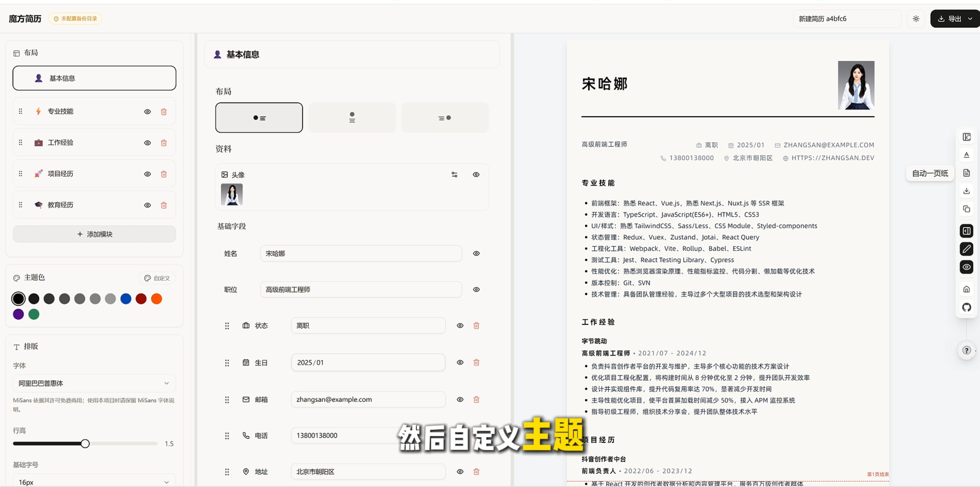The height and width of the screenshot is (487, 980).
Task: Expand the 导出 export dropdown
Action: (970, 19)
